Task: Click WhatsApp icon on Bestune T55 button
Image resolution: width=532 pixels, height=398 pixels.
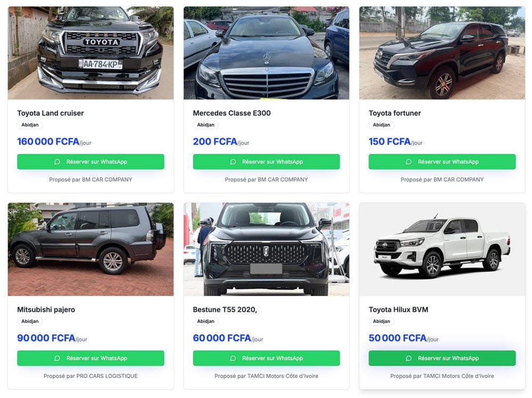Action: click(x=233, y=358)
